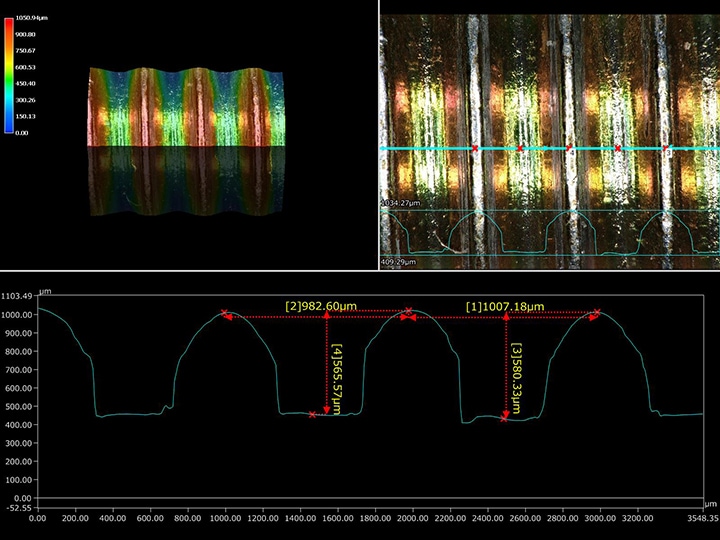This screenshot has width=720, height=540.
Task: Click the [3]580.33µm height measurement label
Action: pos(518,368)
